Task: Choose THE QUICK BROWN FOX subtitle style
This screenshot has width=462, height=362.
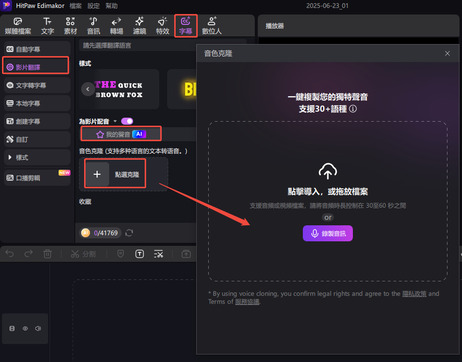Action: 119,89
